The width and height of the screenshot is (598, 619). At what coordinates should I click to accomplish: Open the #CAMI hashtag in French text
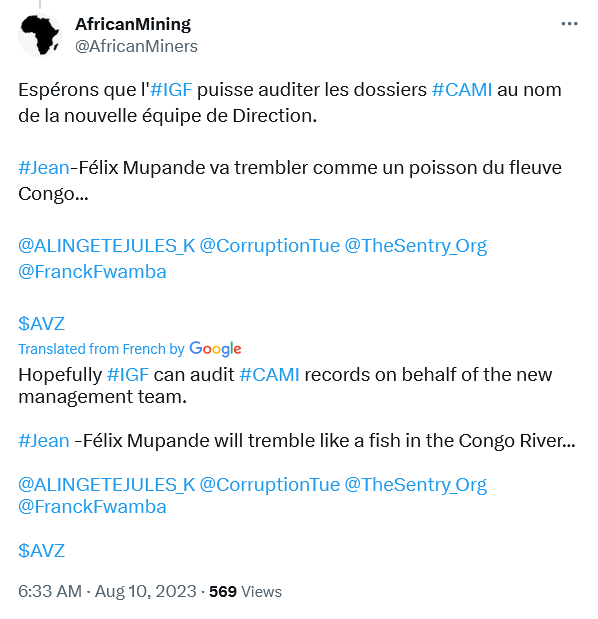(x=462, y=90)
